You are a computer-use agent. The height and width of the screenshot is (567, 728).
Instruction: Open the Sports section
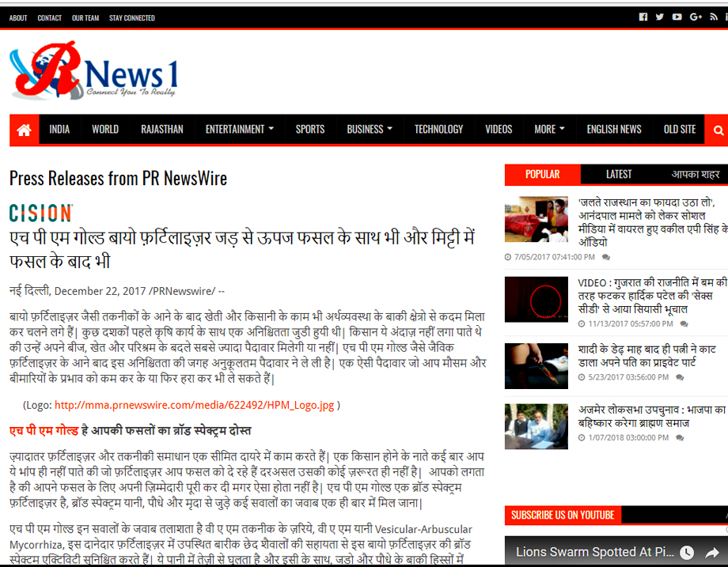pyautogui.click(x=310, y=130)
